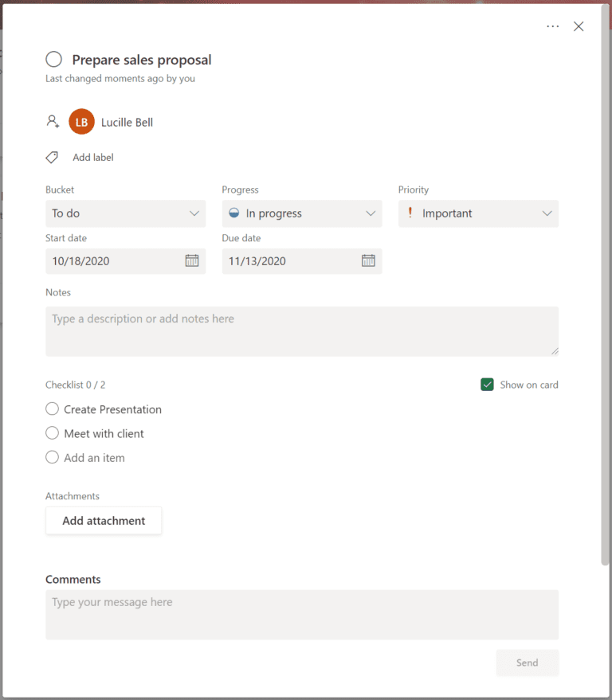The image size is (612, 700).
Task: Click into the Notes description area
Action: [x=302, y=330]
